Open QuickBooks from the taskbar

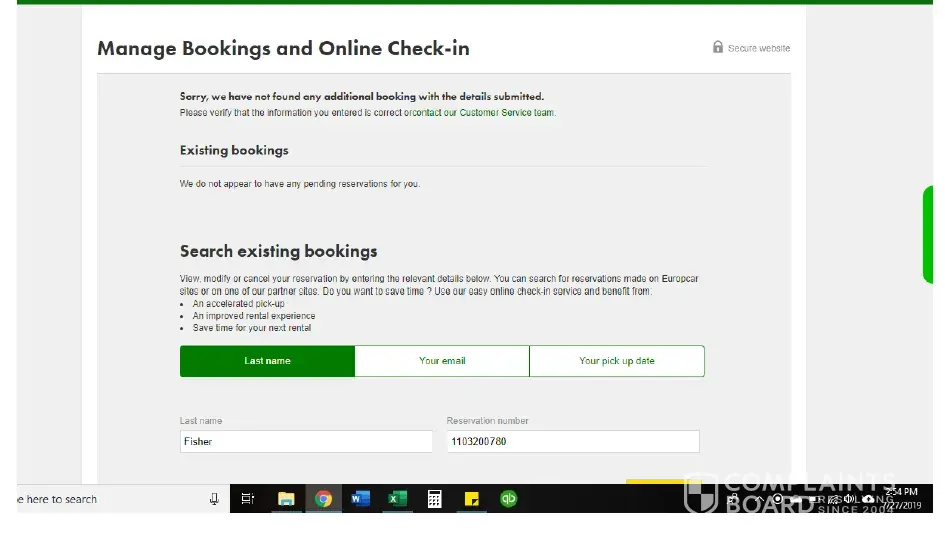(x=508, y=499)
